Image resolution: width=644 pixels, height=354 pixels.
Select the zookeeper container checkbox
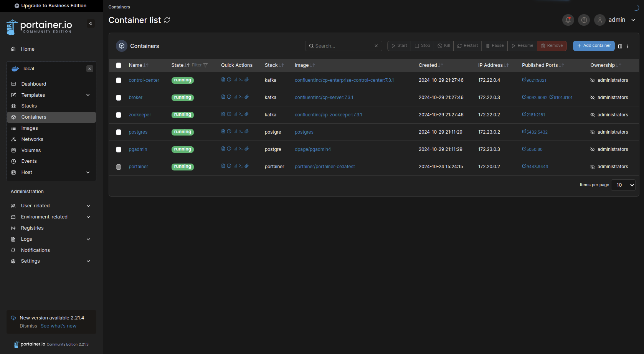(119, 115)
